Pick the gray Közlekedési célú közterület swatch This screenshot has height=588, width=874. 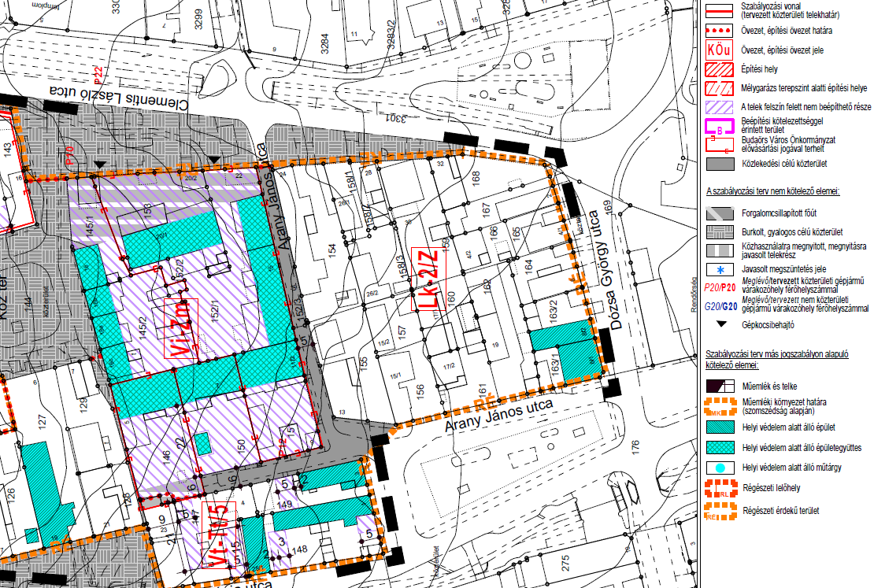coord(719,164)
